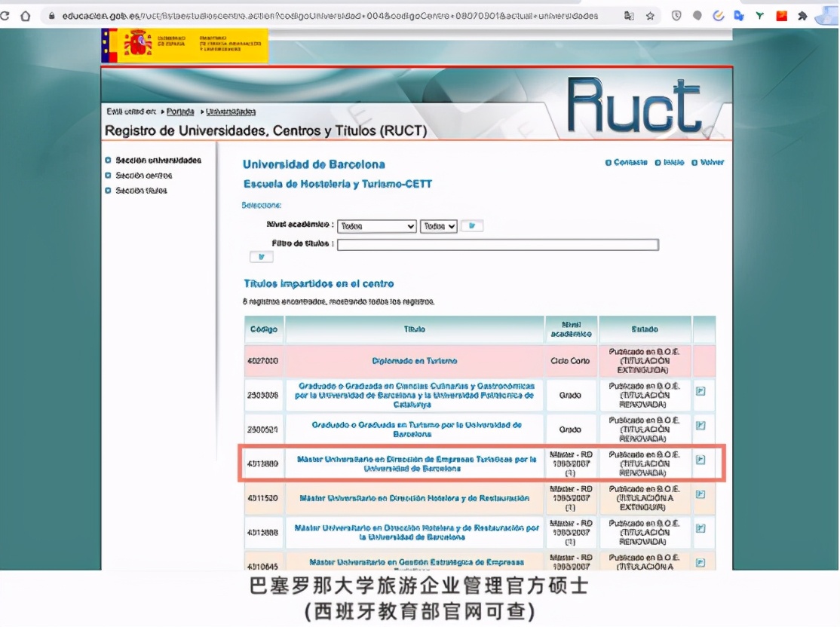840x627 pixels.
Task: Open details icon for Gestión Estratégica de Empresas row
Action: [x=701, y=563]
